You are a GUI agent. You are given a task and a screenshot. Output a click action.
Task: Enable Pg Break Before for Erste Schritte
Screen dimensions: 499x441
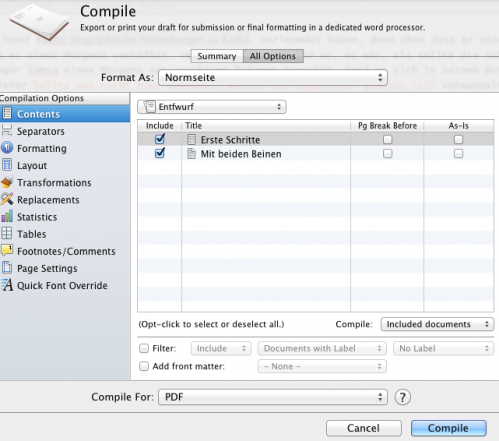pos(387,139)
